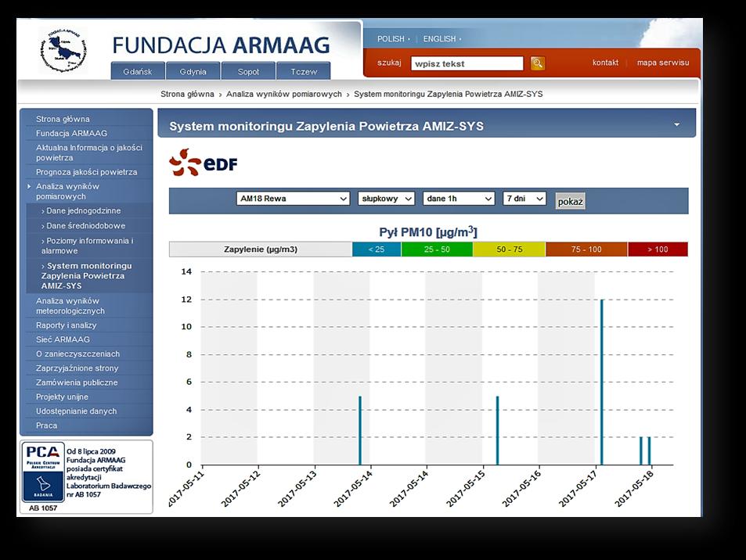This screenshot has width=746, height=560.
Task: Open the mapa serwisu link
Action: [x=663, y=63]
